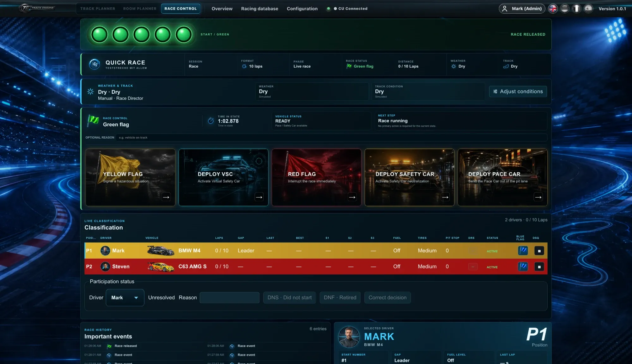Click the arrow on Red Flag card
The width and height of the screenshot is (632, 364).
coord(352,197)
